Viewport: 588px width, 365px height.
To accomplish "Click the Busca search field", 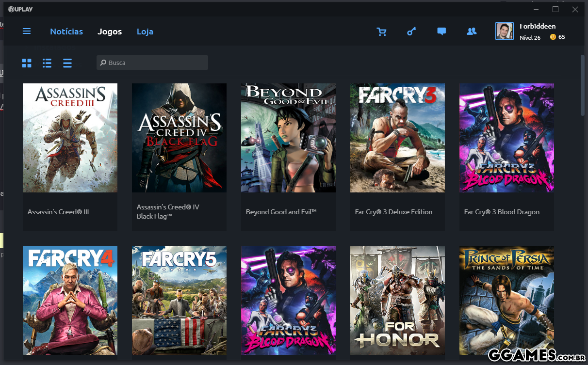I will [x=152, y=63].
